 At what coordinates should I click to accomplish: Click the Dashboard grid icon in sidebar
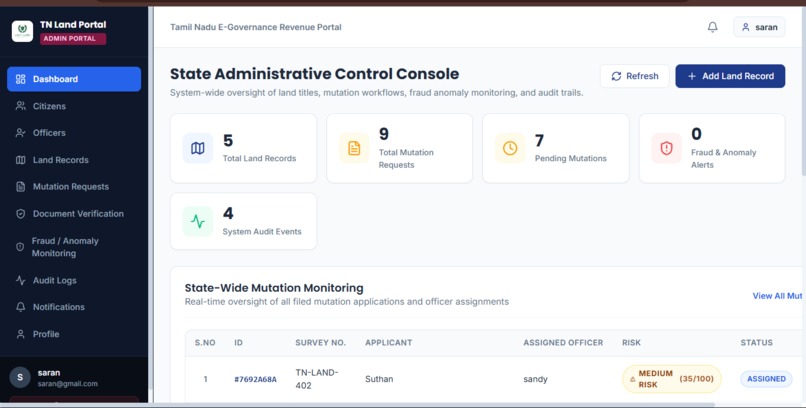point(21,79)
